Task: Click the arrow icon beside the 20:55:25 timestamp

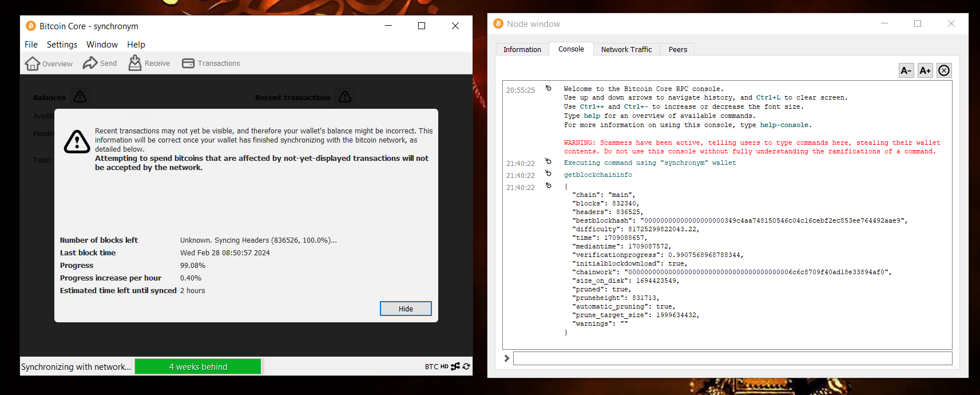Action: pos(549,88)
